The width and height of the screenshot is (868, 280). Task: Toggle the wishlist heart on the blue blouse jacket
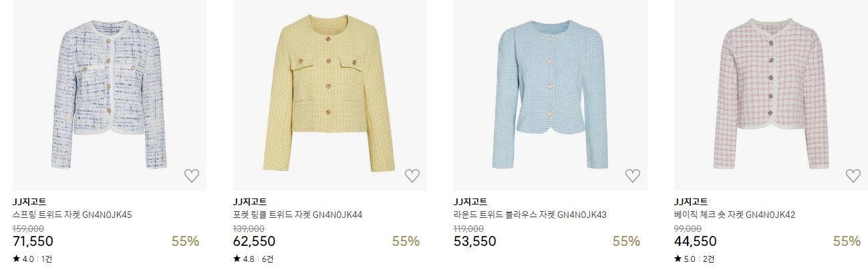coord(633,176)
